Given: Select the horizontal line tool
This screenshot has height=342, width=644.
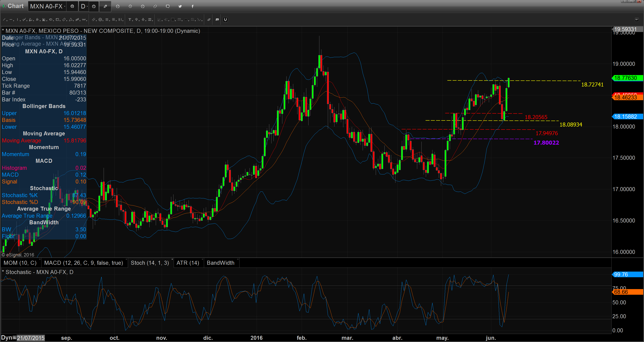Looking at the screenshot, I should (11, 20).
